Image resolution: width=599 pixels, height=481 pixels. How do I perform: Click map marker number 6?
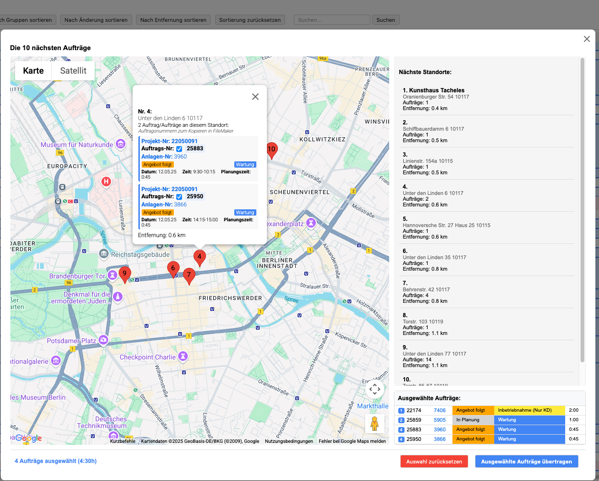(173, 269)
